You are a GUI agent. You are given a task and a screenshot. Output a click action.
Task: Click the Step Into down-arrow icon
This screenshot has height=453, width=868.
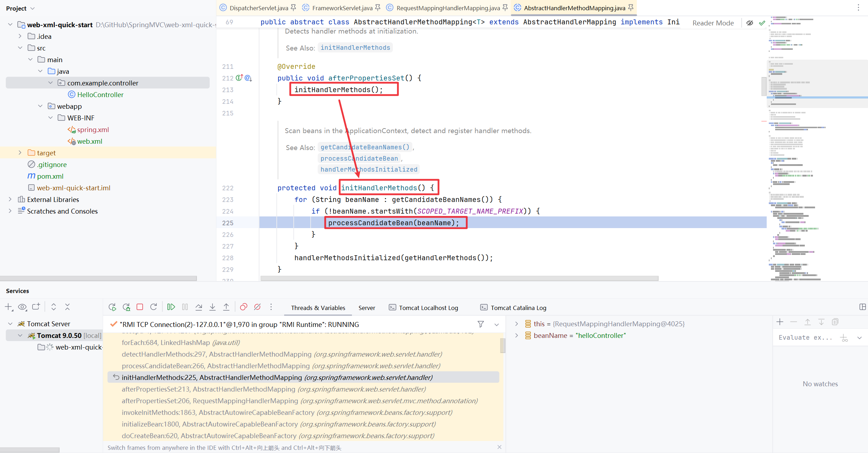[x=212, y=307]
